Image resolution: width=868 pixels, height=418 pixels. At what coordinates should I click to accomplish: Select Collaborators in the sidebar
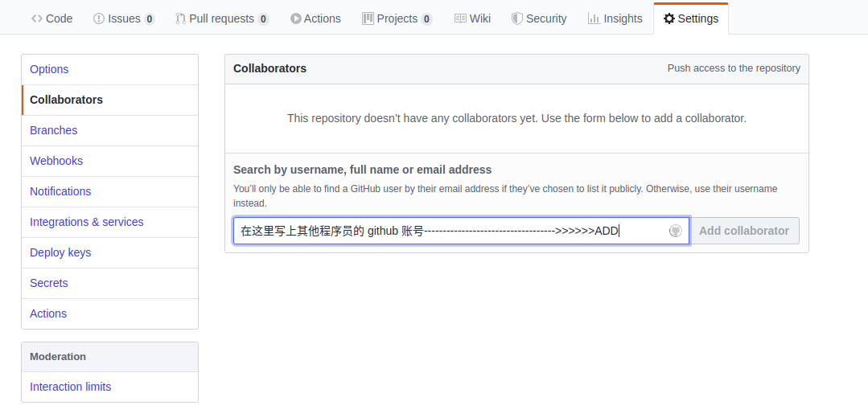[109, 100]
